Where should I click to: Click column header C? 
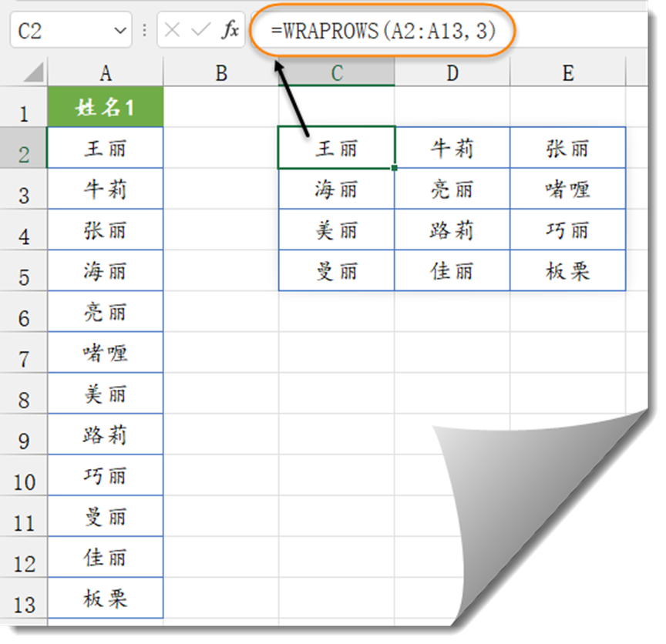336,72
